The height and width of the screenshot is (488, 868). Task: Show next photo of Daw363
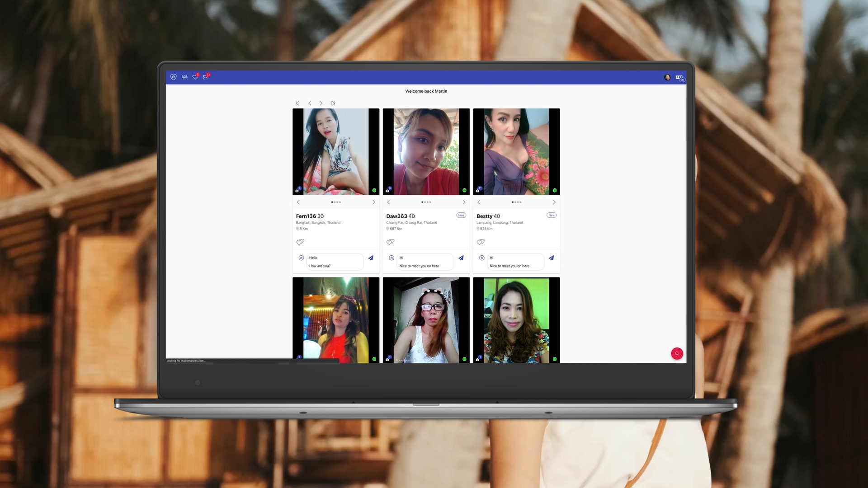[464, 202]
